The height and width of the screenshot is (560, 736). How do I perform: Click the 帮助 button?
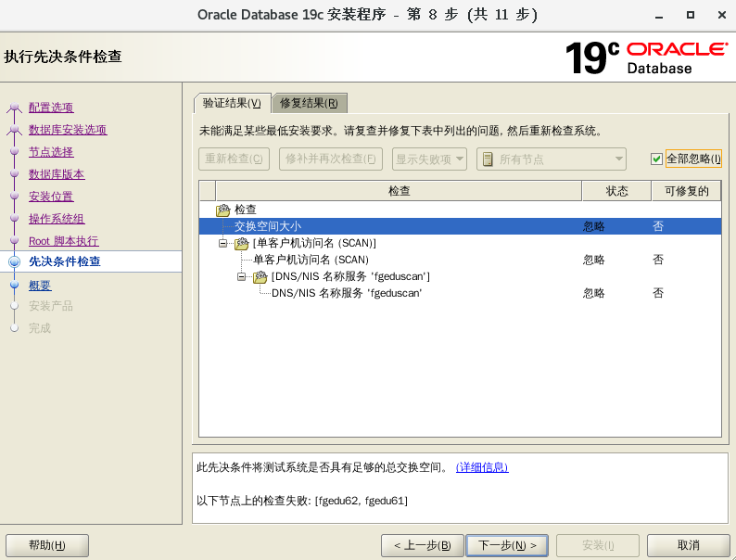pos(47,545)
